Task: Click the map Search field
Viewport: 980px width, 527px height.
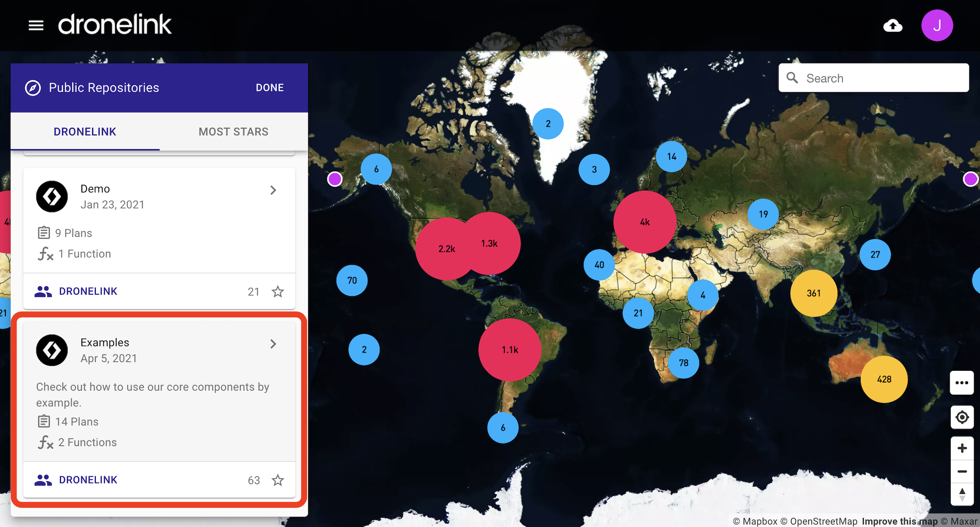Action: [x=873, y=78]
